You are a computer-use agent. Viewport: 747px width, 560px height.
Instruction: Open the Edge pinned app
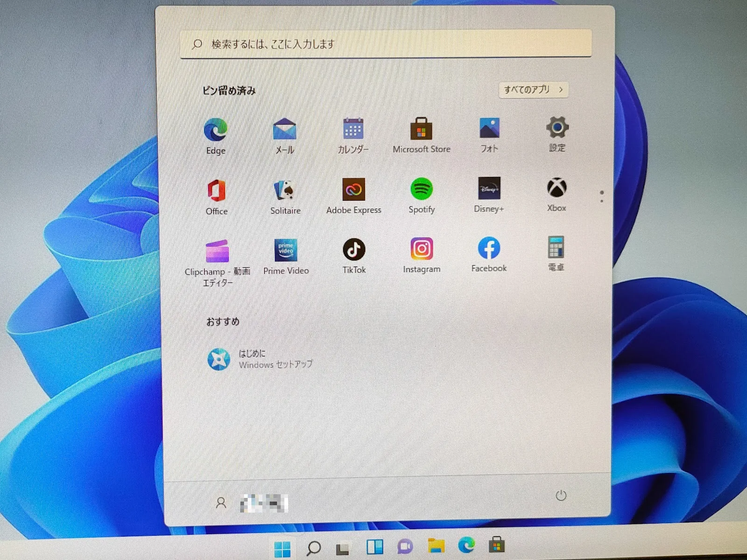215,135
